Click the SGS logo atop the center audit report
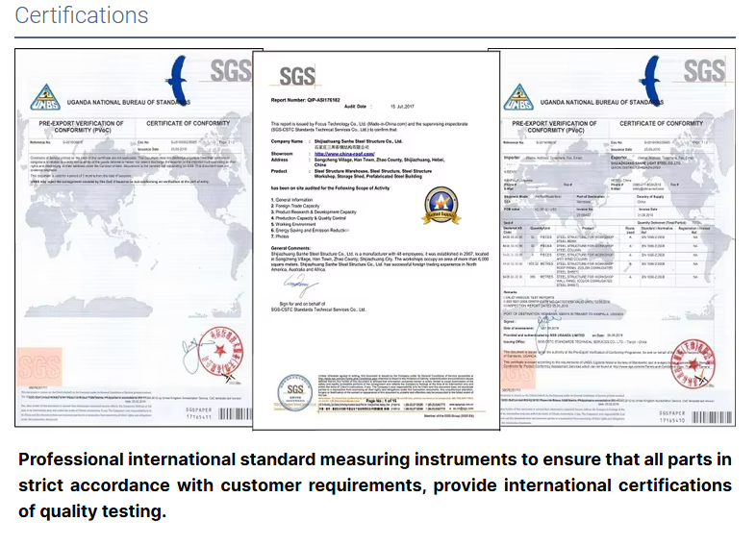Screen dimensions: 756x546 tap(296, 78)
